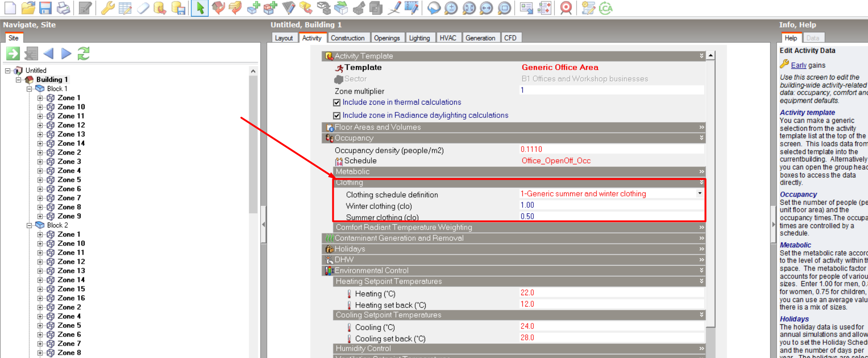Go back with the blue left arrow

click(x=49, y=54)
